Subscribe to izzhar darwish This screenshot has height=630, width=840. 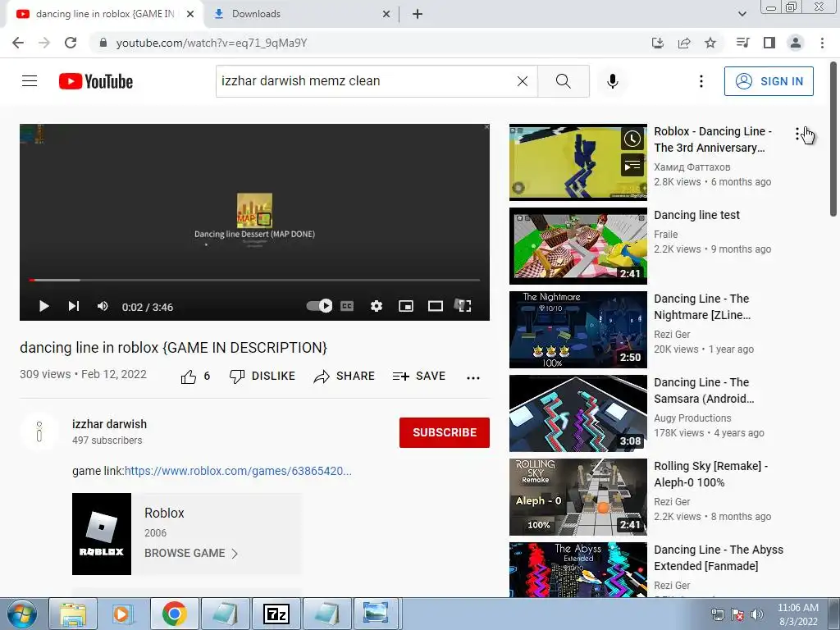pyautogui.click(x=444, y=432)
